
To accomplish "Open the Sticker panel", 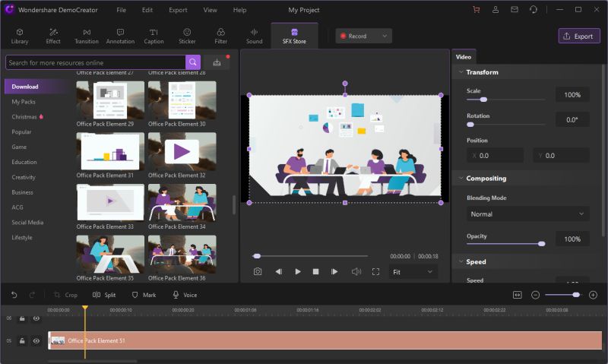I will point(187,36).
